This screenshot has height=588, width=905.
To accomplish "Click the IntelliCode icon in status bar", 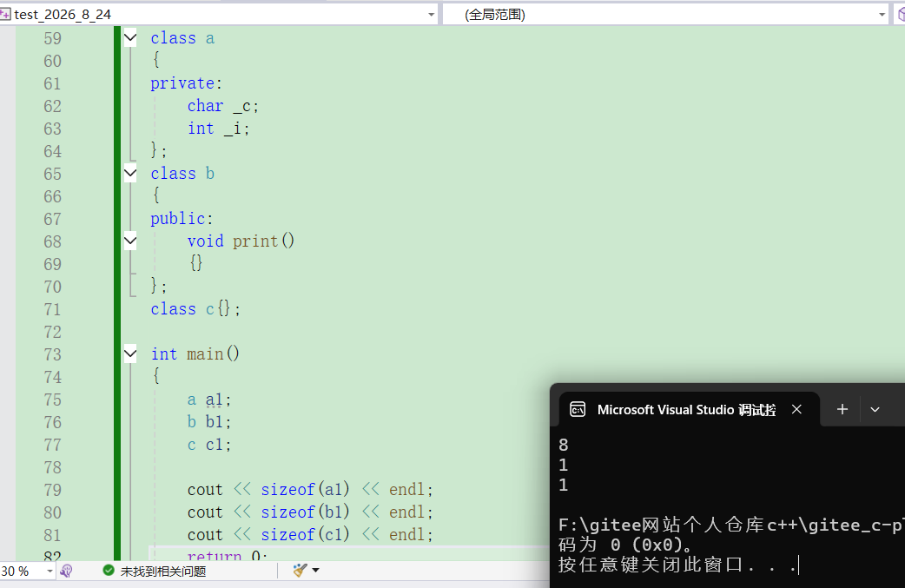I will click(66, 571).
